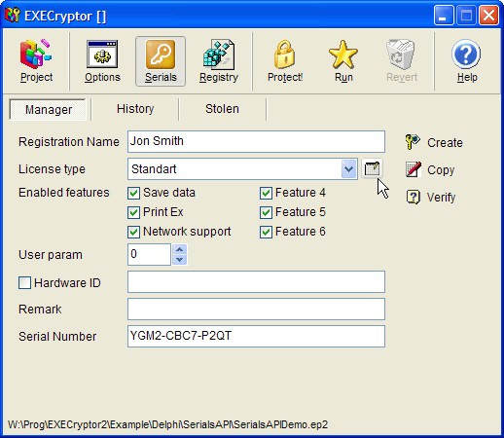504x438 pixels.
Task: Open the Registry toolbar icon
Action: pyautogui.click(x=219, y=55)
